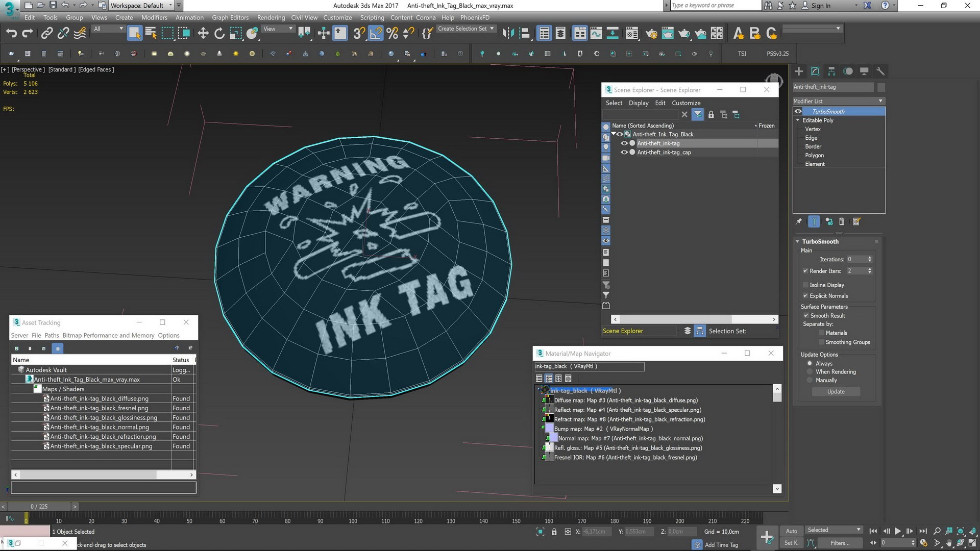
Task: Activate the Select Object tool
Action: 134,34
